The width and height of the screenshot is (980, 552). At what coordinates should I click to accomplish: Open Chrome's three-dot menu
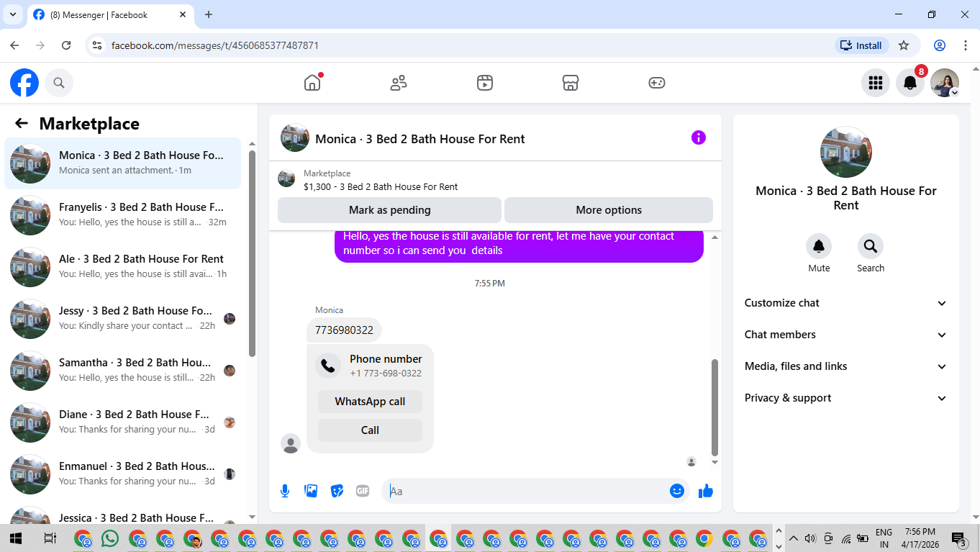click(x=966, y=45)
